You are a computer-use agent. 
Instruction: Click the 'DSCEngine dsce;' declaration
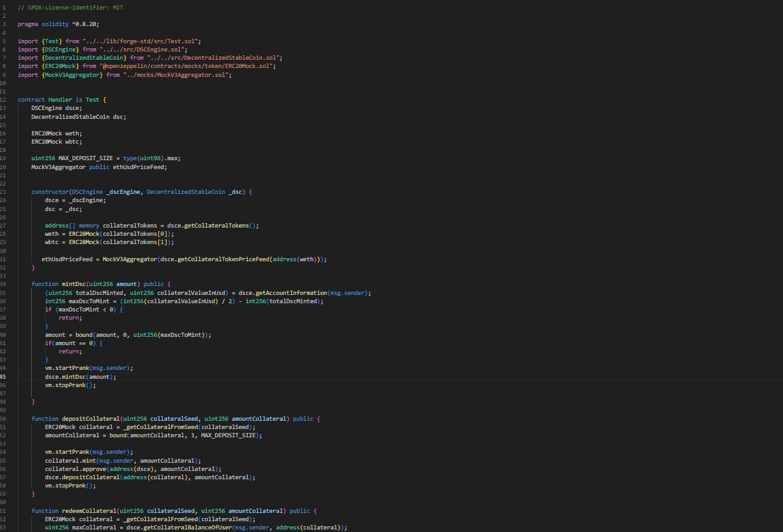point(57,108)
